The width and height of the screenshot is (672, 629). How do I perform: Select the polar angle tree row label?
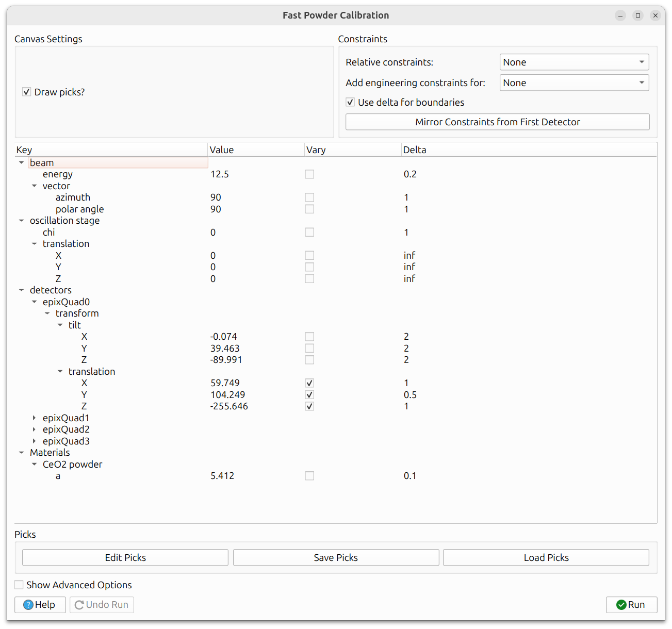click(80, 209)
